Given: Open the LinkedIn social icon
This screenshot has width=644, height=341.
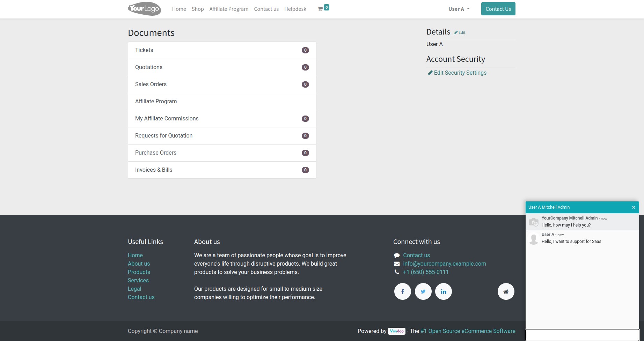Looking at the screenshot, I should click(x=443, y=291).
